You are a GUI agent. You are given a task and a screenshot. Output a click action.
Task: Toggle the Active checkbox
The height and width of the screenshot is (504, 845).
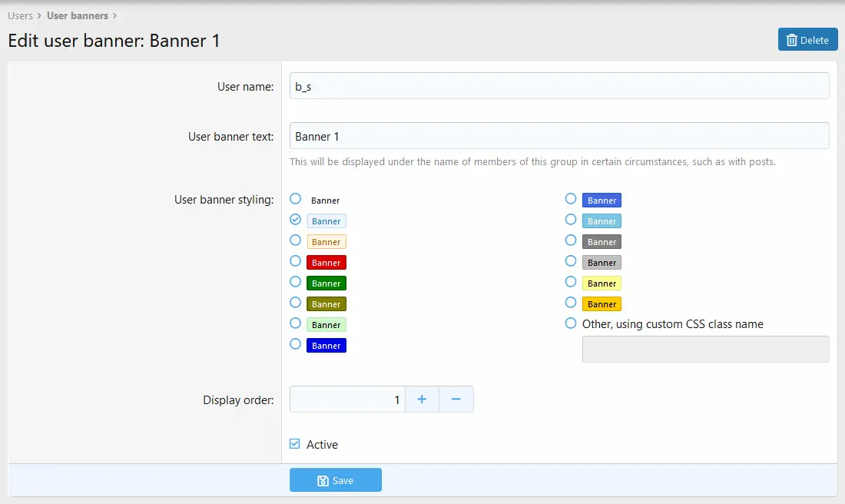point(295,444)
